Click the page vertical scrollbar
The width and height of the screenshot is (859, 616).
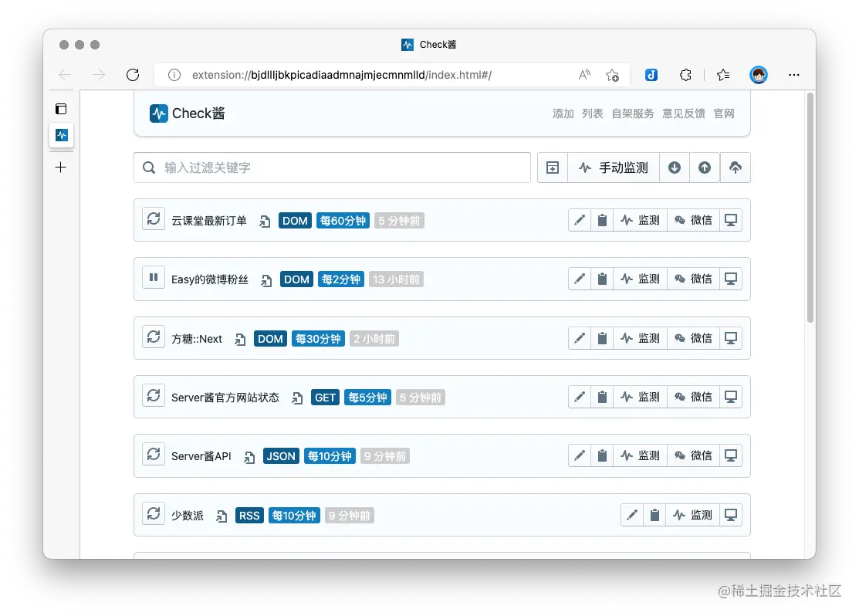[x=810, y=208]
